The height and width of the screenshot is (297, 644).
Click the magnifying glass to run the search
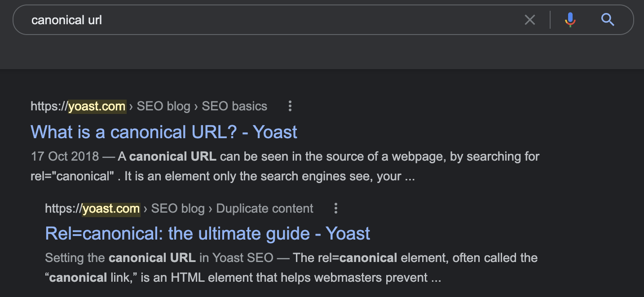click(x=608, y=20)
